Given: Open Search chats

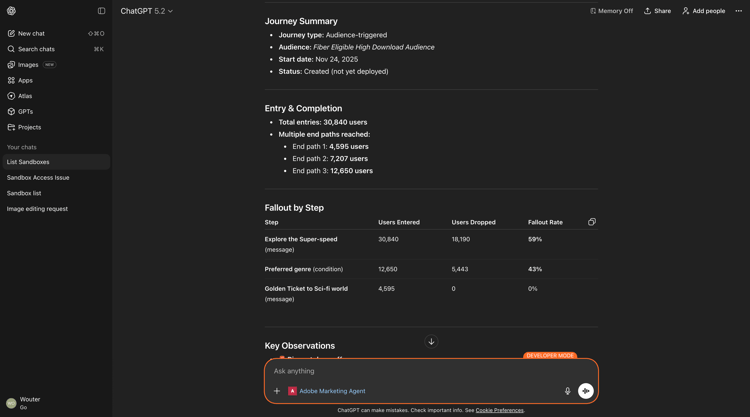Looking at the screenshot, I should click(x=35, y=49).
